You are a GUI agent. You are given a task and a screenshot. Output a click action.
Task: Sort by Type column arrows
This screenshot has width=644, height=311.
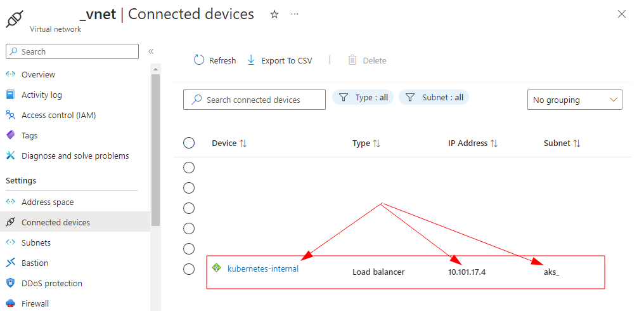377,143
